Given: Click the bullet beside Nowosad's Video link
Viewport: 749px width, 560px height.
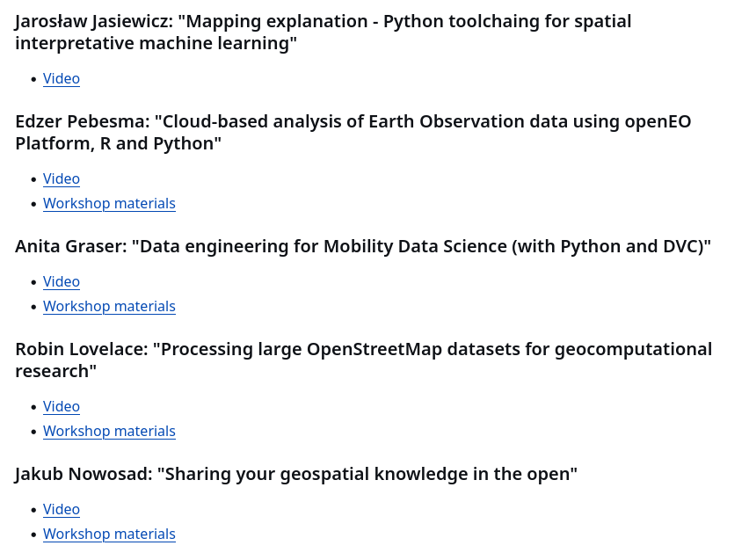Looking at the screenshot, I should [x=33, y=510].
